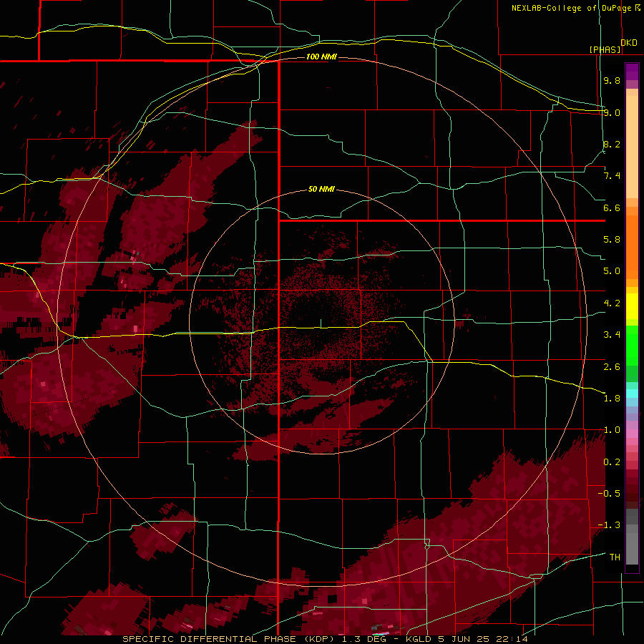644x644 pixels.
Task: Click the 8.2 value on color scale
Action: (x=612, y=144)
